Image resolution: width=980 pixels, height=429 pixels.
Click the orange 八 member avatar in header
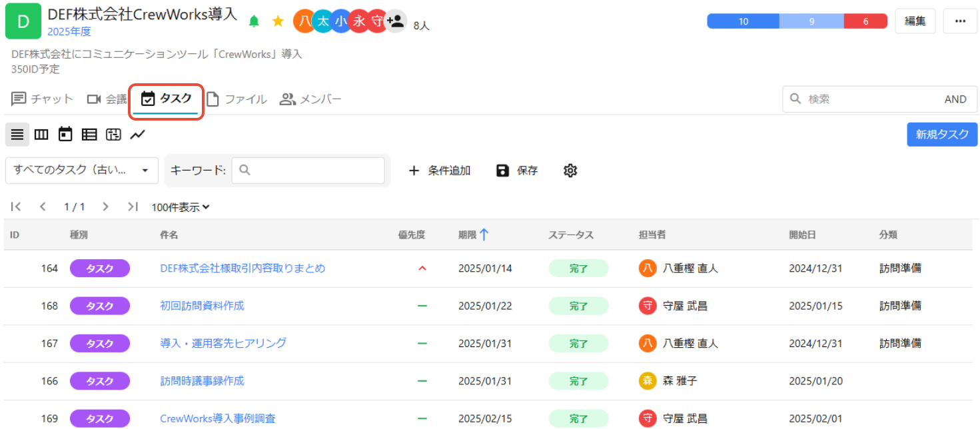pyautogui.click(x=304, y=21)
